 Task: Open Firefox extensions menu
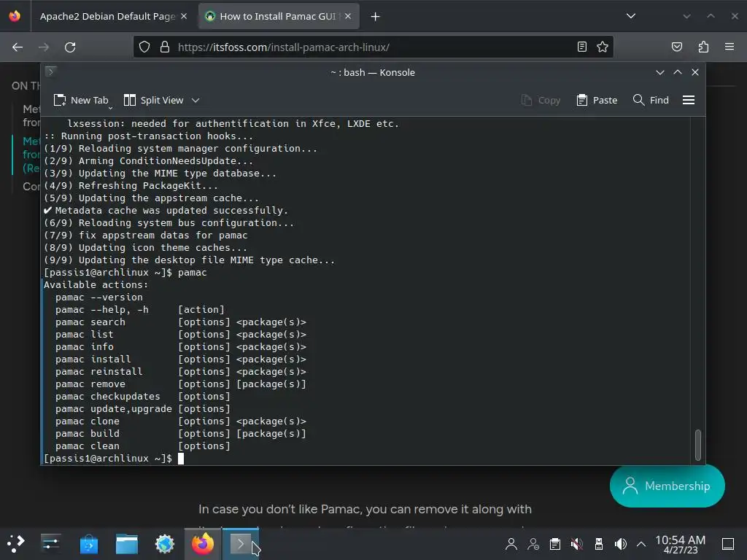click(703, 47)
